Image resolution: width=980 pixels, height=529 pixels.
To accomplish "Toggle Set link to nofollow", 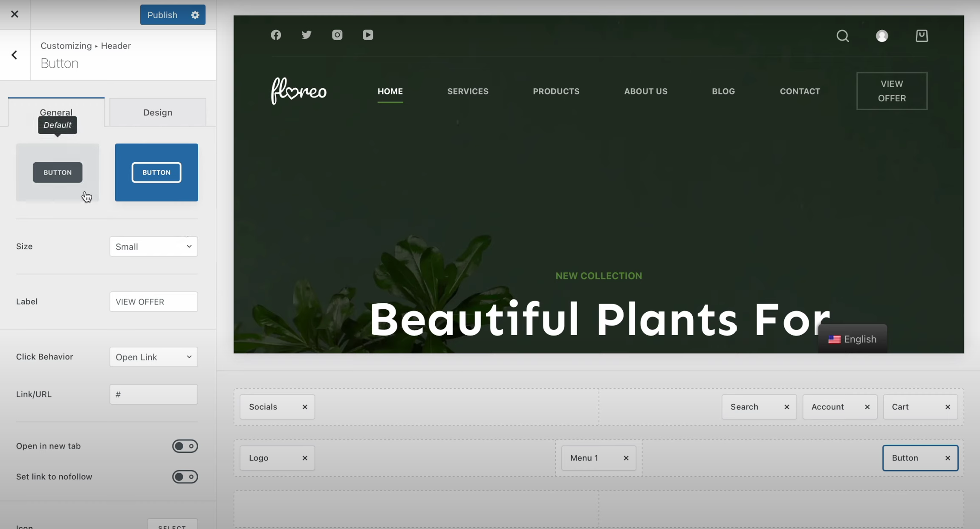I will point(185,477).
